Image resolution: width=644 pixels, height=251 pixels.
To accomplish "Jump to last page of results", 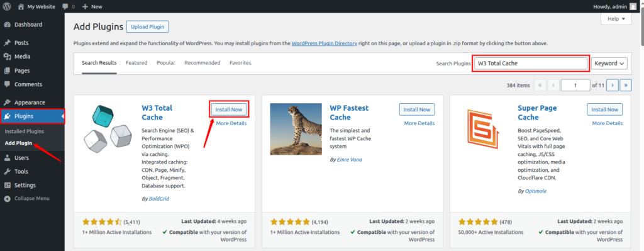I will point(626,85).
